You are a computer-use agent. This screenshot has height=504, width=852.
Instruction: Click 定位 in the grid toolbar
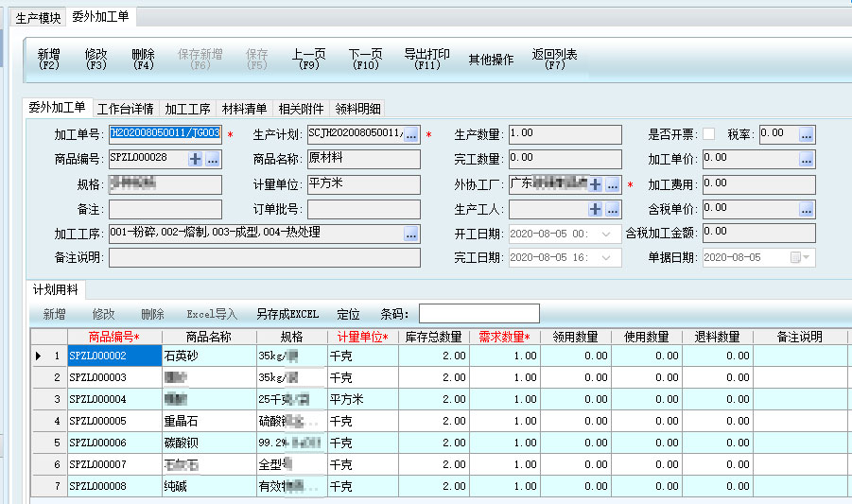(348, 314)
